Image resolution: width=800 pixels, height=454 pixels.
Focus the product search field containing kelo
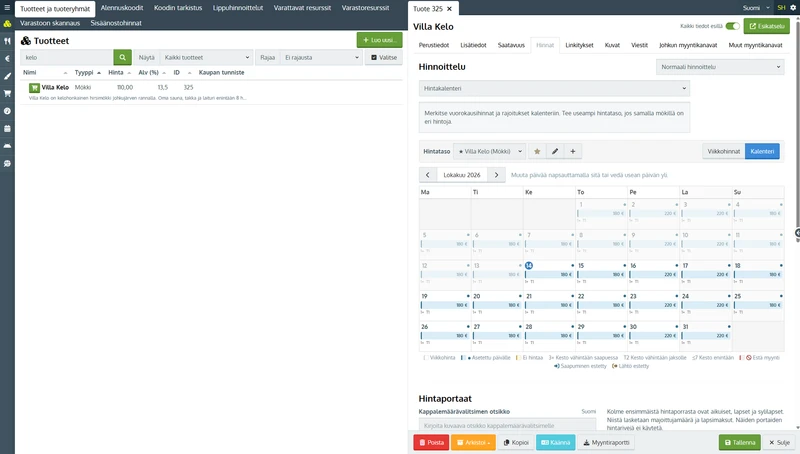[67, 58]
